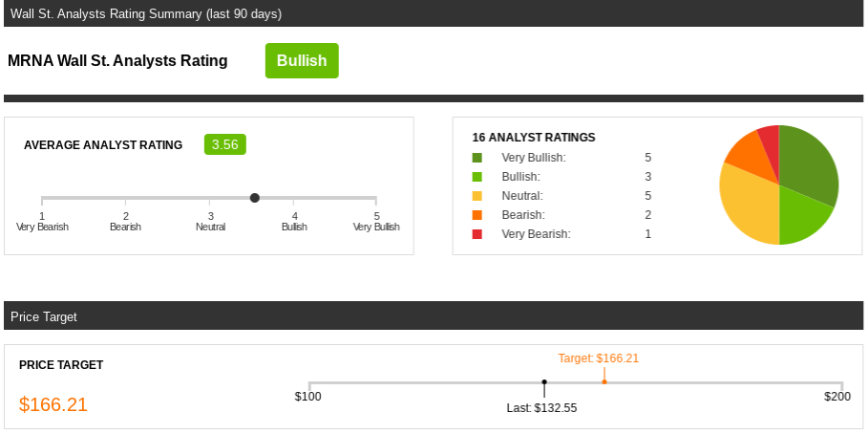Click the 'Price Target' section header bar
The image size is (868, 434).
pos(434,315)
